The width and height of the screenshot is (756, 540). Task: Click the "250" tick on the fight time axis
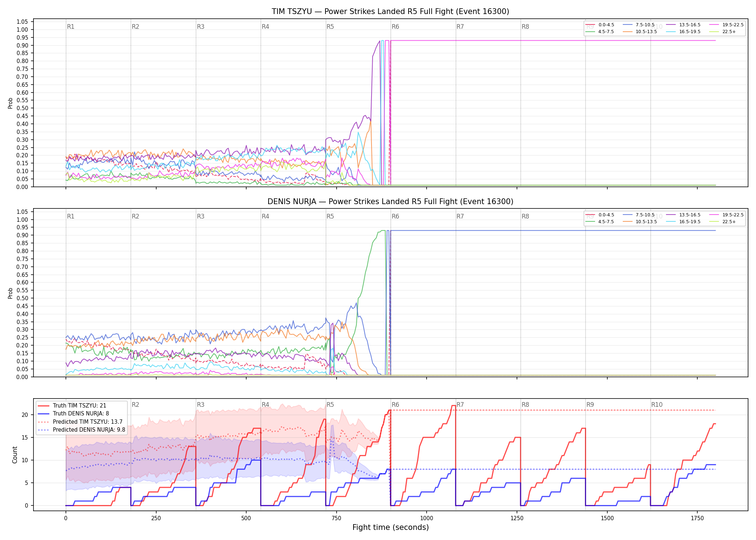point(156,518)
